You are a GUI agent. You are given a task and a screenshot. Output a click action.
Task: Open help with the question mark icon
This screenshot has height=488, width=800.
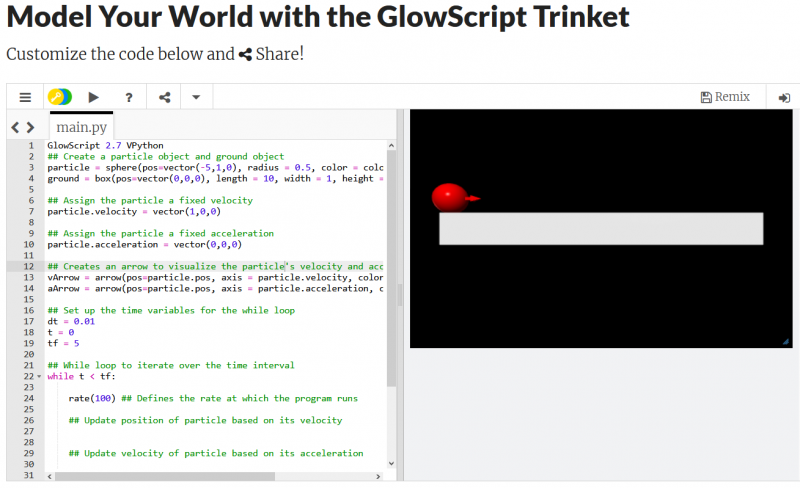[x=129, y=97]
